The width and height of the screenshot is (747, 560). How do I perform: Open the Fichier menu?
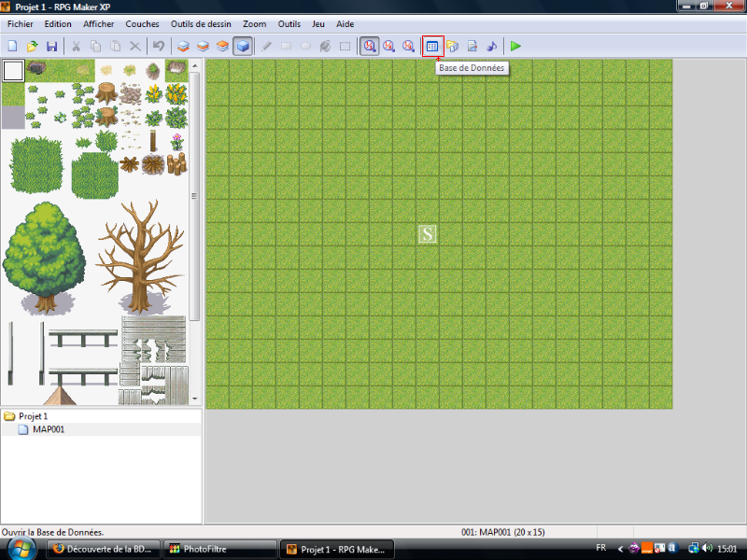coord(21,23)
